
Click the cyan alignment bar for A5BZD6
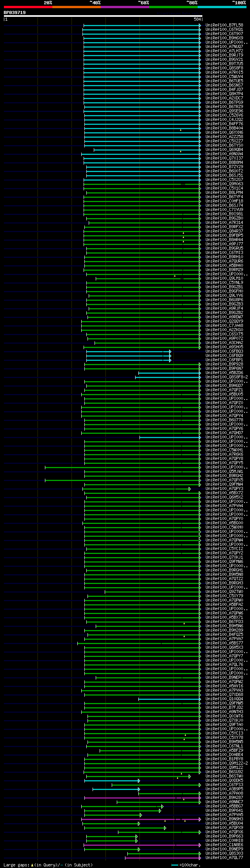(170, 373)
